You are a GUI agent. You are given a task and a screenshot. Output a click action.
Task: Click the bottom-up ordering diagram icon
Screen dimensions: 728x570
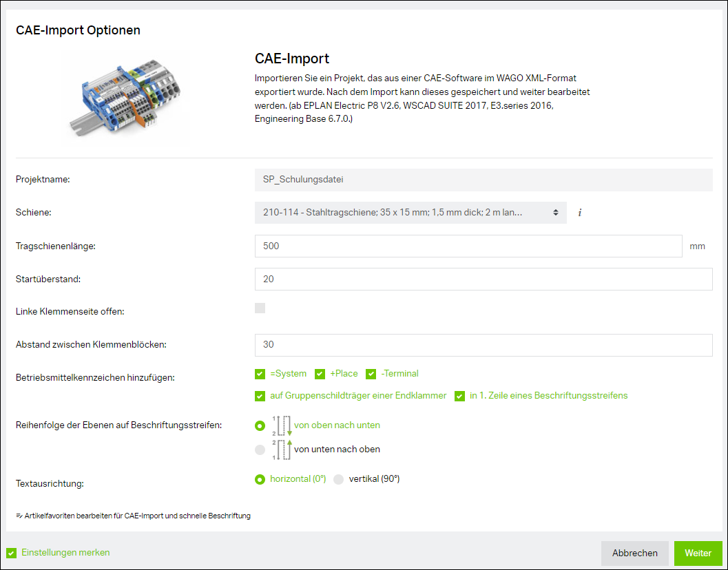pyautogui.click(x=284, y=449)
